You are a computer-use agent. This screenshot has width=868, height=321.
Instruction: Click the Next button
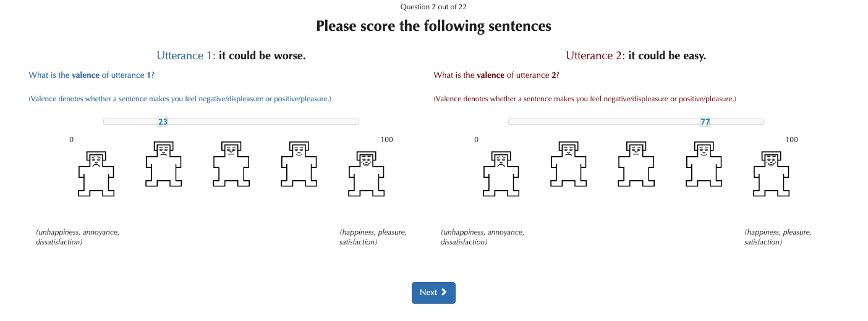[x=433, y=293]
